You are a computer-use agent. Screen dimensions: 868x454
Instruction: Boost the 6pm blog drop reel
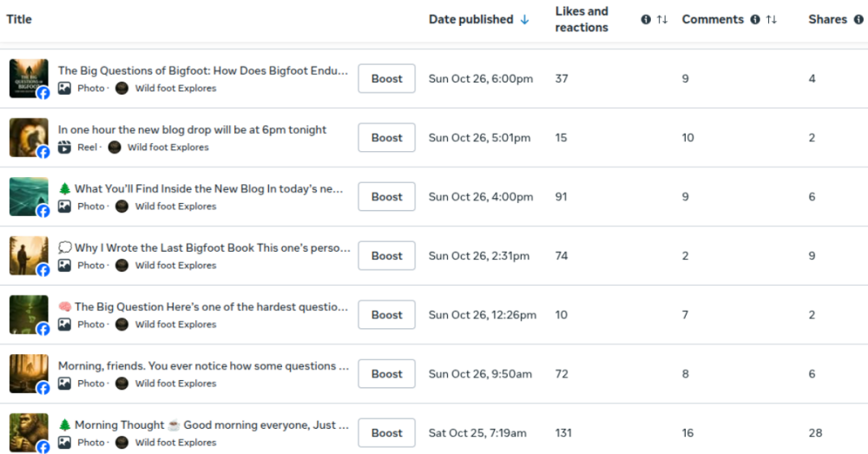click(x=386, y=138)
